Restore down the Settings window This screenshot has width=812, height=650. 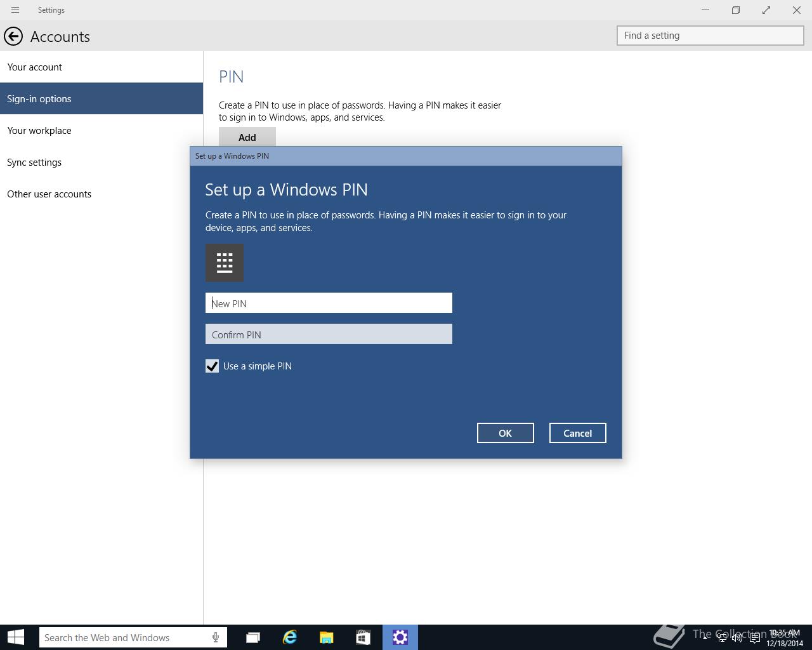pos(736,10)
